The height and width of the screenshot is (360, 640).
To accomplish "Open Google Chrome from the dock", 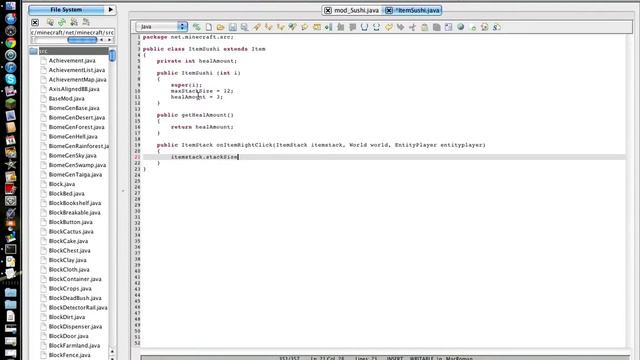I will (x=11, y=43).
